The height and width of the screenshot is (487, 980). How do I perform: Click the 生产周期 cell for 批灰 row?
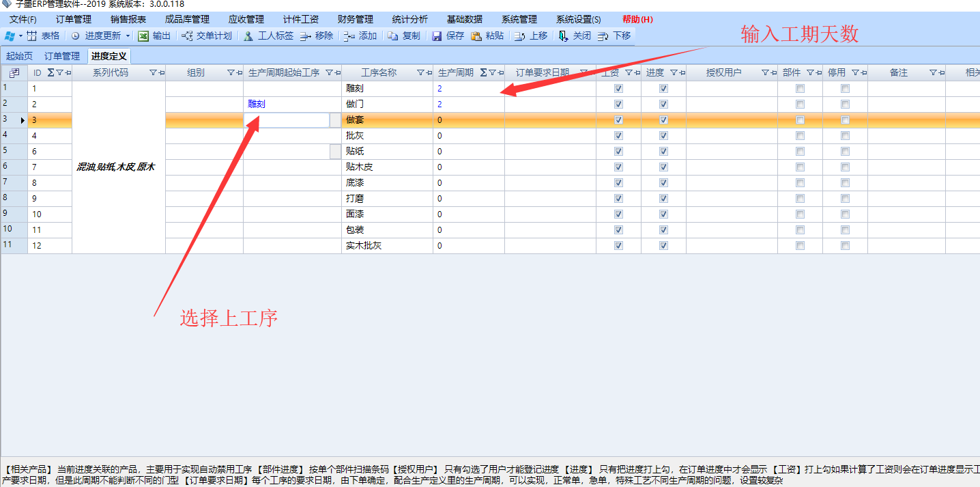tap(468, 136)
